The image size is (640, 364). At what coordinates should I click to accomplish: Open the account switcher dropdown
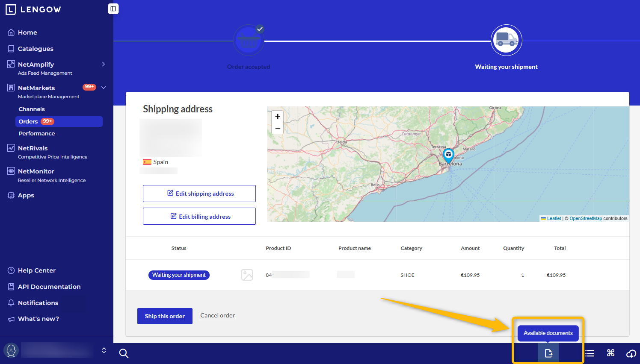click(x=104, y=350)
